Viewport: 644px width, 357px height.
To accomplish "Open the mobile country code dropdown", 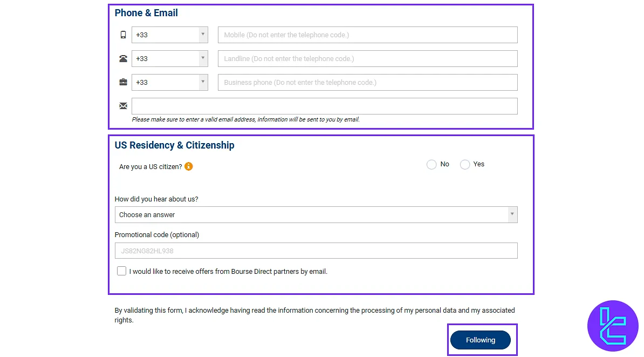I will pos(203,34).
